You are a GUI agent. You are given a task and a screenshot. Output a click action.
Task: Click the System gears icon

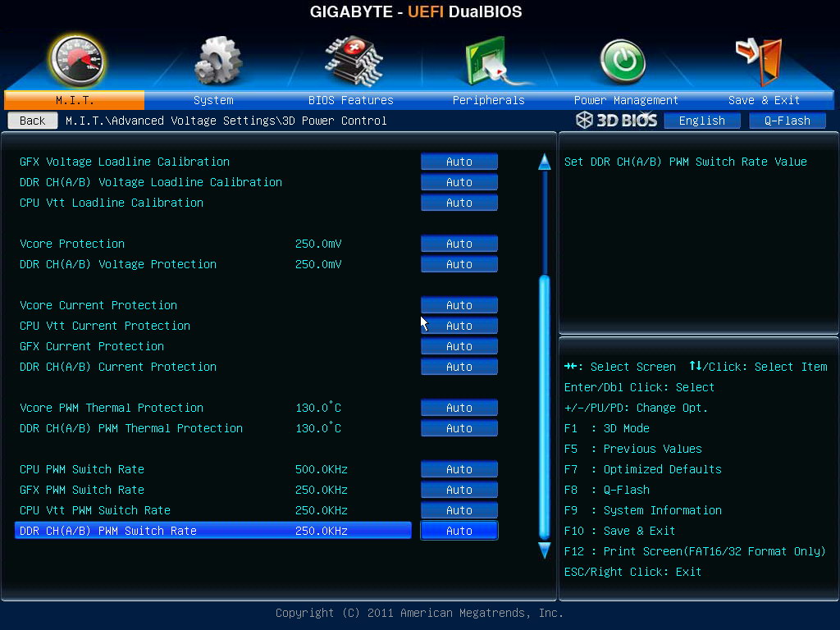click(217, 61)
